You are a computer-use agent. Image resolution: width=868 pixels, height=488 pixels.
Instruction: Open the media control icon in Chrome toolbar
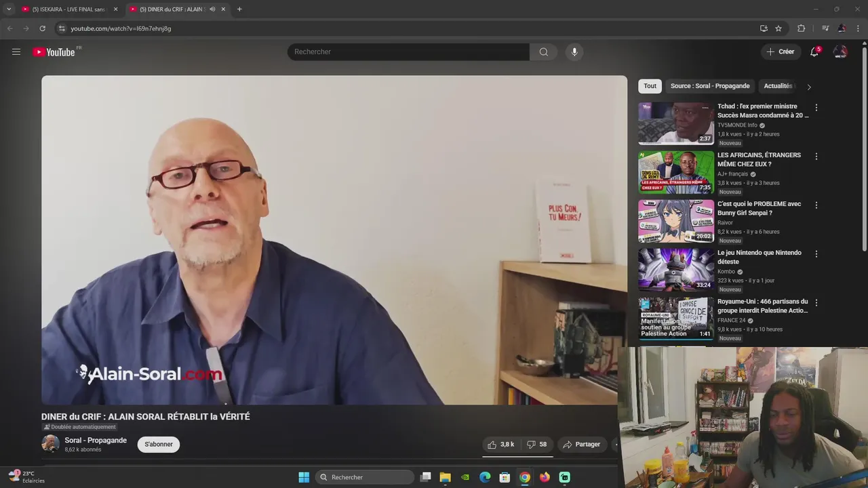(825, 28)
